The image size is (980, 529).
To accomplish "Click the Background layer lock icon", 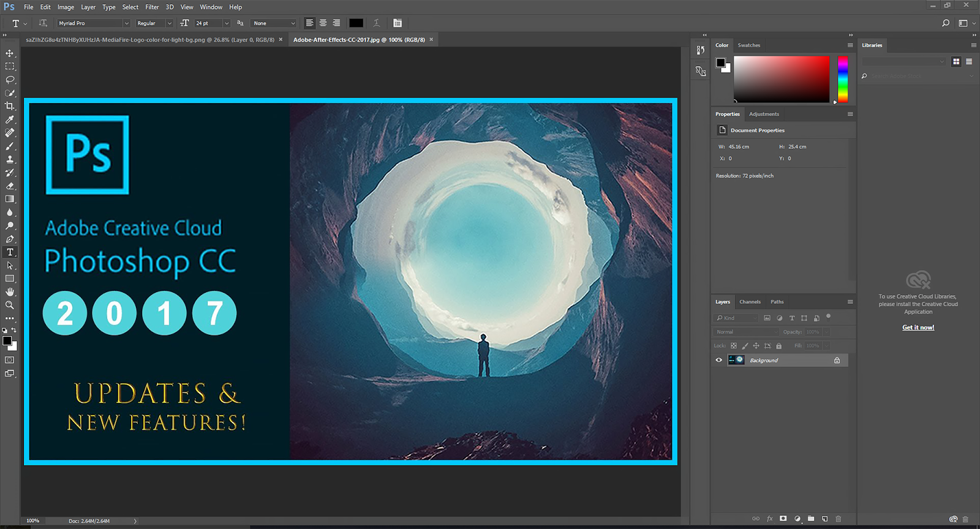I will [x=837, y=360].
